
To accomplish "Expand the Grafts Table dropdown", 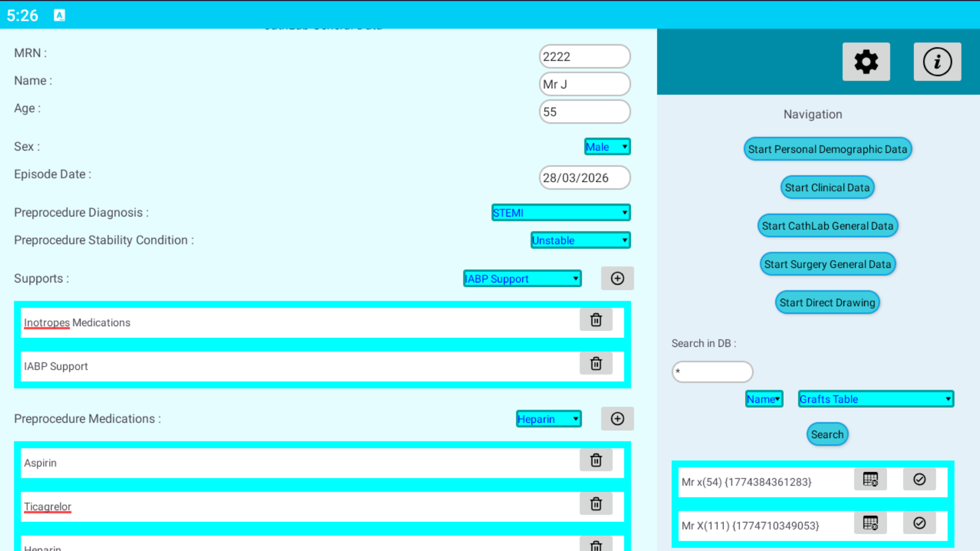I will click(x=875, y=399).
